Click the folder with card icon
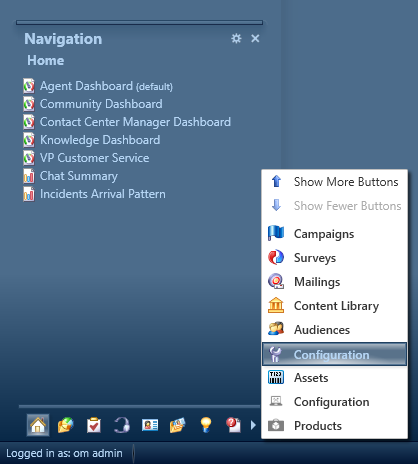Screen dimensions: 418x464 [178, 425]
